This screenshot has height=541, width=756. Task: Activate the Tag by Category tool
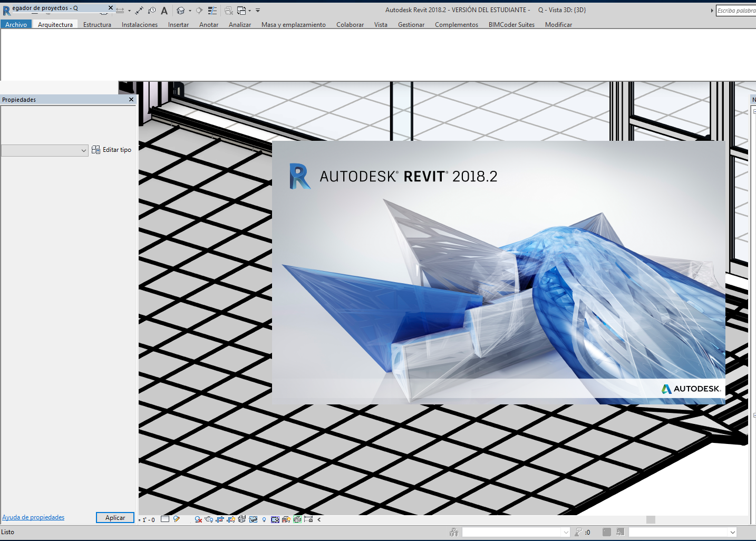pos(152,10)
